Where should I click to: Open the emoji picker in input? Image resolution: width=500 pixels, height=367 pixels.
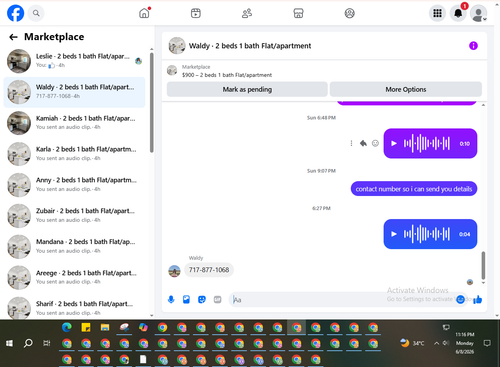pos(460,299)
